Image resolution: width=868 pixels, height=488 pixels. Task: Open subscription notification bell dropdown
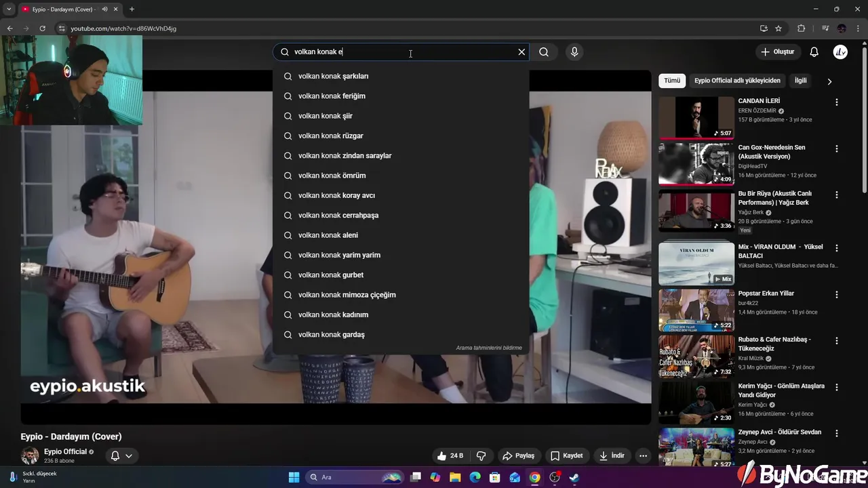tap(121, 455)
